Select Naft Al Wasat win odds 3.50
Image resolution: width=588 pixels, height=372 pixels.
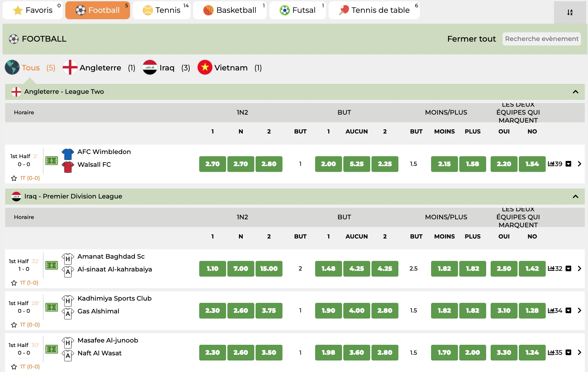(x=269, y=352)
